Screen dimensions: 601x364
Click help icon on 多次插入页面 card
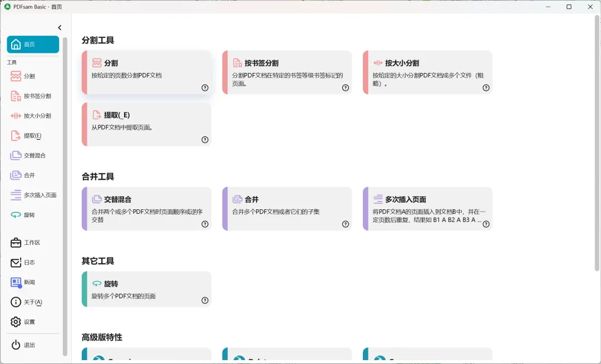coord(486,224)
